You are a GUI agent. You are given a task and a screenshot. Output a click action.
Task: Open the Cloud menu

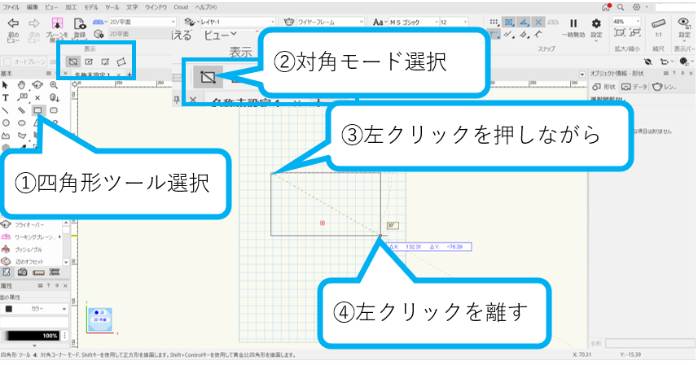[x=181, y=7]
